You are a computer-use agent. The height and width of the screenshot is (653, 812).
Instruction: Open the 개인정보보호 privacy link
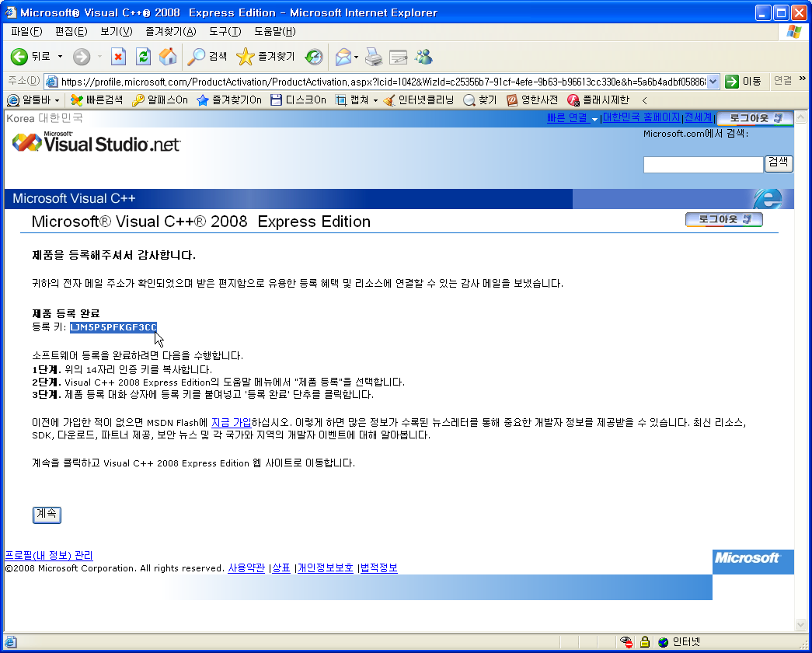click(x=326, y=568)
